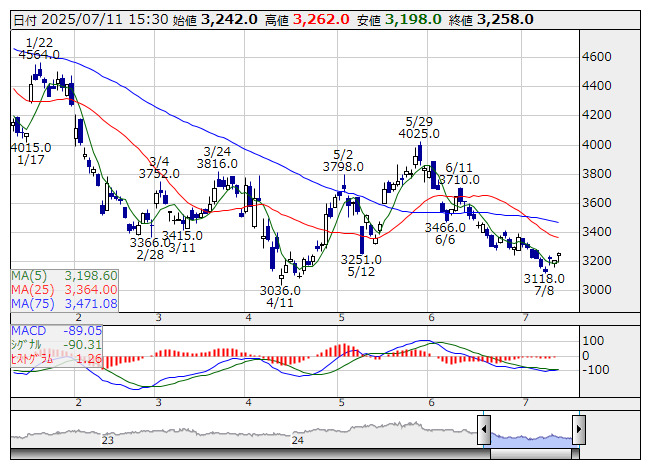Click the MA(5) 3,198.60 legend entry
Viewport: 653px width, 470px height.
pyautogui.click(x=65, y=276)
